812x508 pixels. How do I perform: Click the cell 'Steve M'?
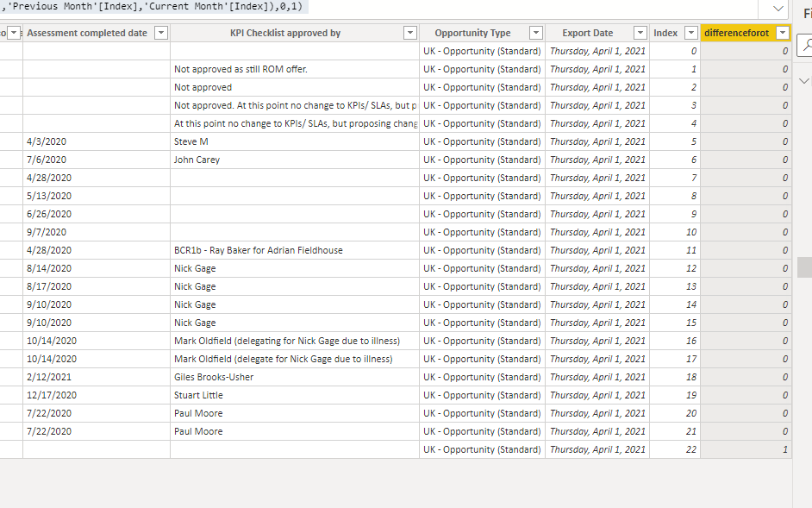pyautogui.click(x=295, y=142)
